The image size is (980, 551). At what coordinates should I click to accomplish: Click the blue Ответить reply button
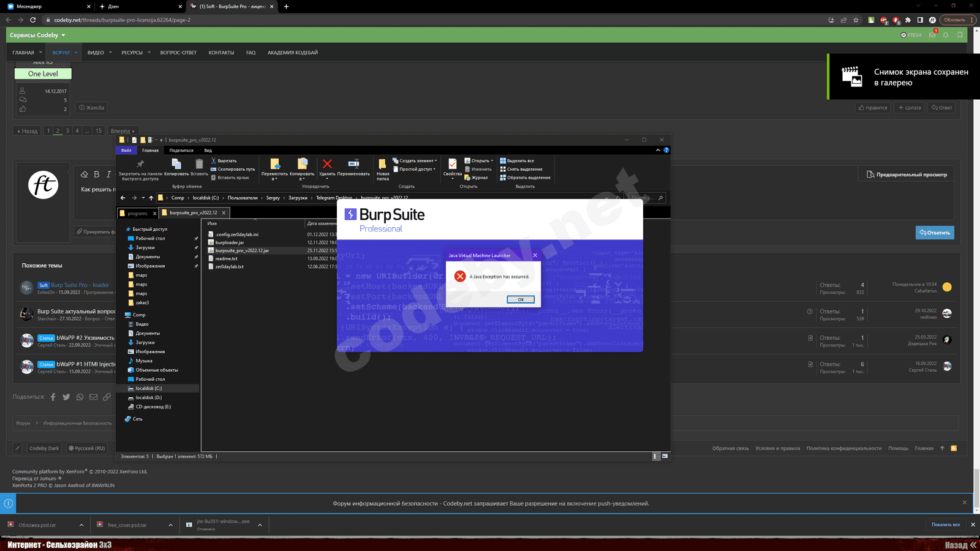click(935, 233)
